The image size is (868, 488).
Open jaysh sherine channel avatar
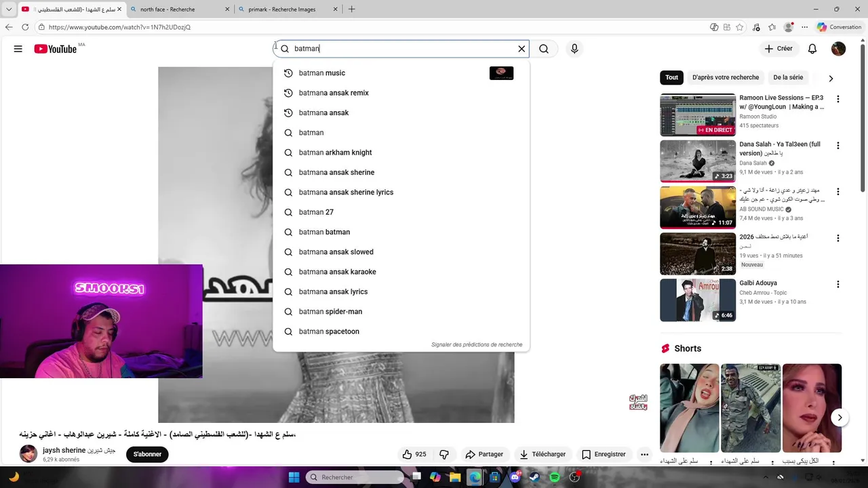tap(28, 454)
